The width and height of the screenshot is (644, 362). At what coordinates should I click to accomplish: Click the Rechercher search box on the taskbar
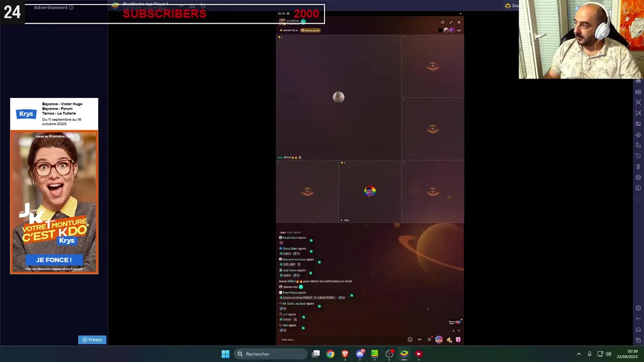[271, 354]
